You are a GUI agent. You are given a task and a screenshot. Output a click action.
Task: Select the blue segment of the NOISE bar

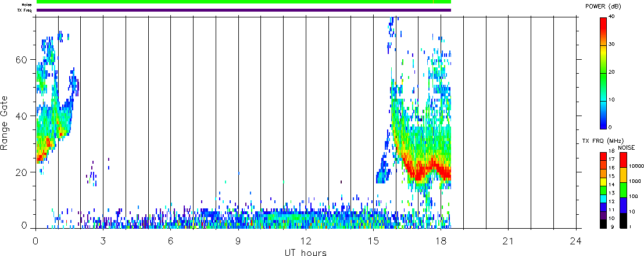[624, 205]
